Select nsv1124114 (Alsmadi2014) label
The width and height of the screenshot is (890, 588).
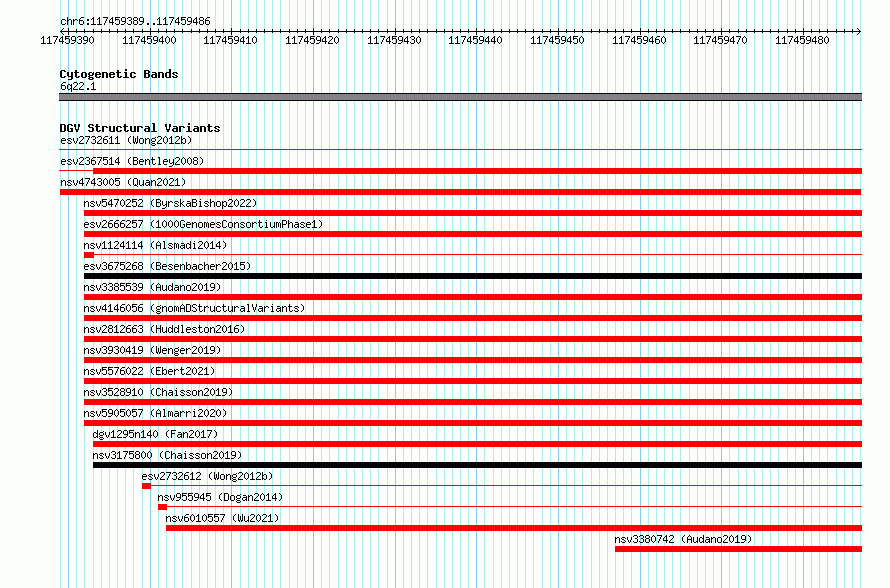click(x=155, y=245)
